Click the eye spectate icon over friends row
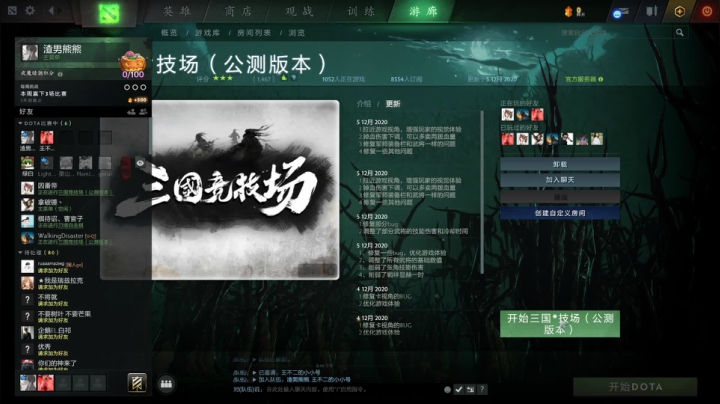 pos(140,163)
